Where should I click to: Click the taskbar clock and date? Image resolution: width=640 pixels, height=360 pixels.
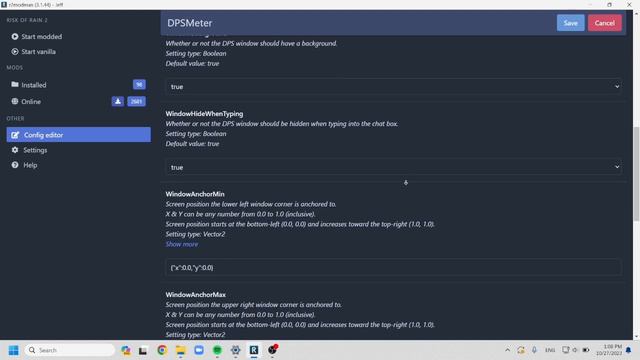click(608, 350)
